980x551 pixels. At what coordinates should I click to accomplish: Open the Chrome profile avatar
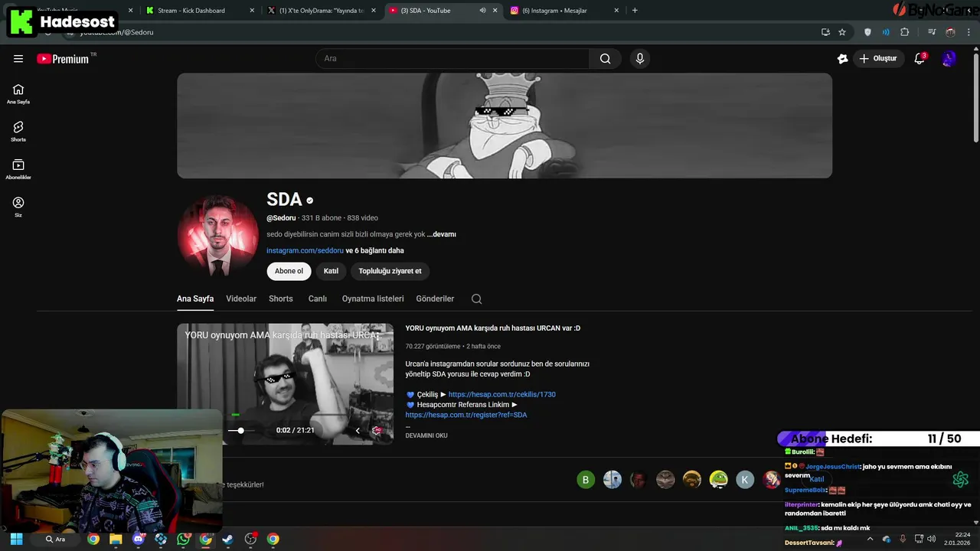pos(950,32)
